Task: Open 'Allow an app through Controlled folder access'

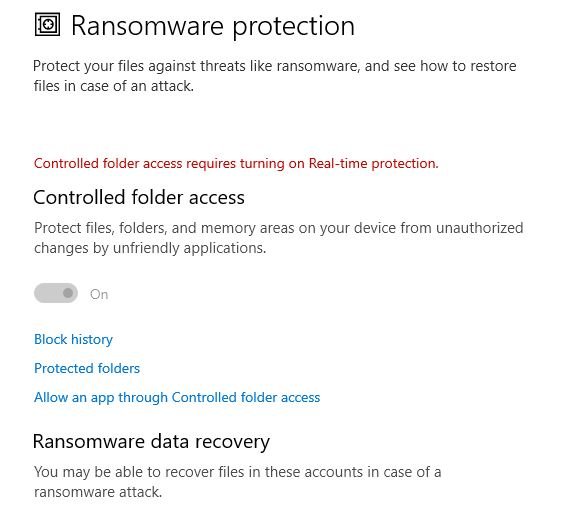Action: 177,397
